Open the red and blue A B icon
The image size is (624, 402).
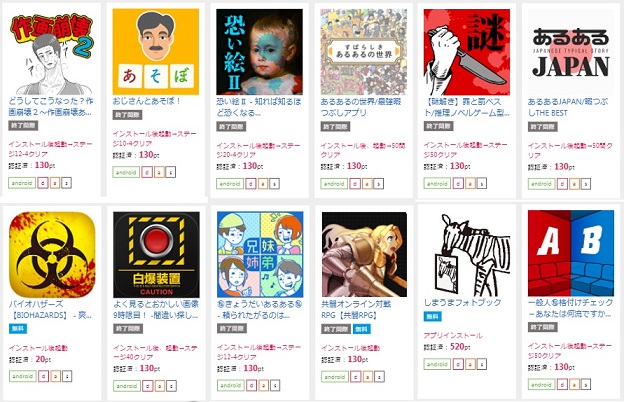click(571, 254)
